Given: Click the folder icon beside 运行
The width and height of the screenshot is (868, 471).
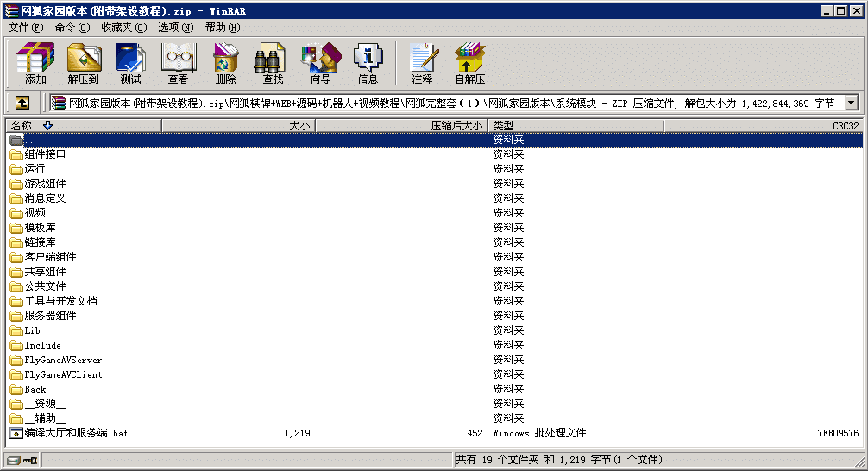Looking at the screenshot, I should coord(16,169).
